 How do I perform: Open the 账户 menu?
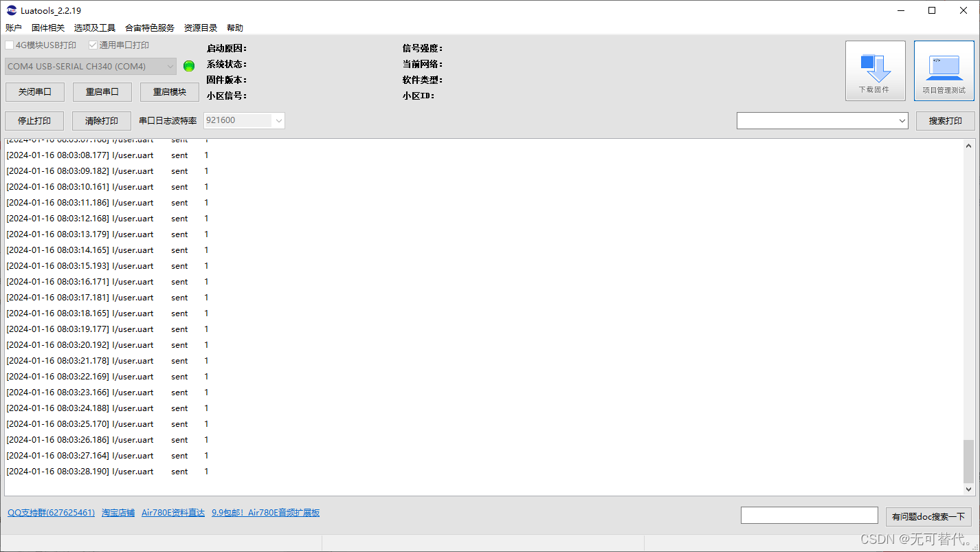click(14, 28)
